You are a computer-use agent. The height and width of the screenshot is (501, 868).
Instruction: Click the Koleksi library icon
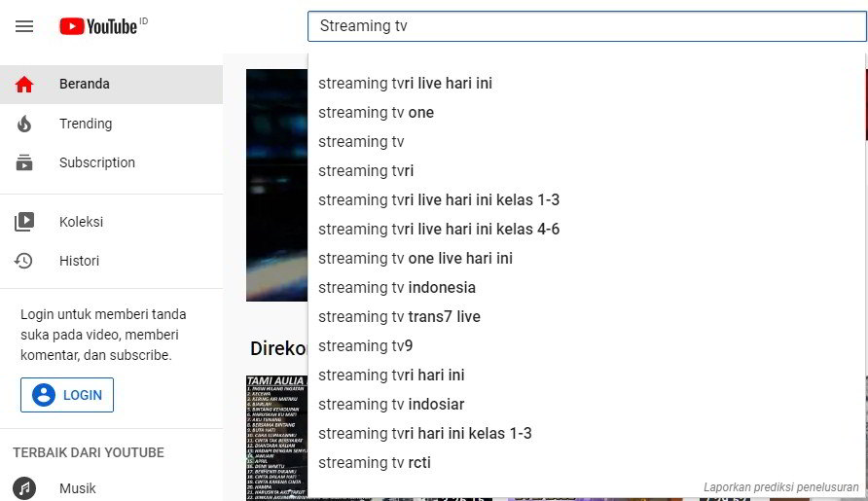24,222
